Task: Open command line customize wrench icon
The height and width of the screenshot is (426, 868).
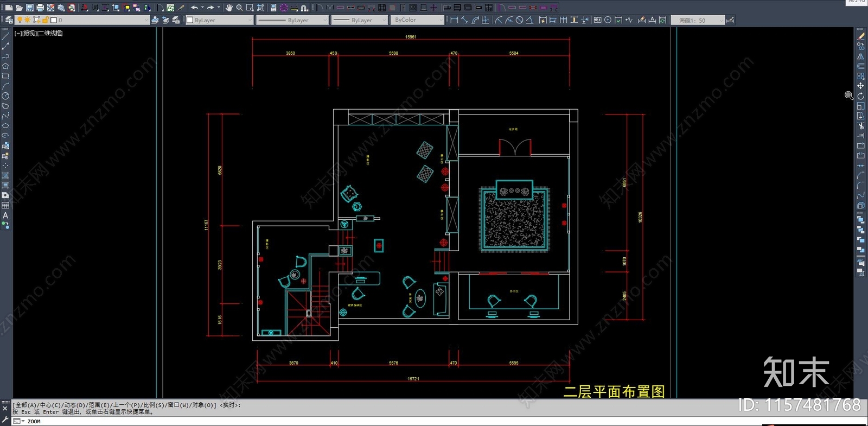Action: [5, 419]
